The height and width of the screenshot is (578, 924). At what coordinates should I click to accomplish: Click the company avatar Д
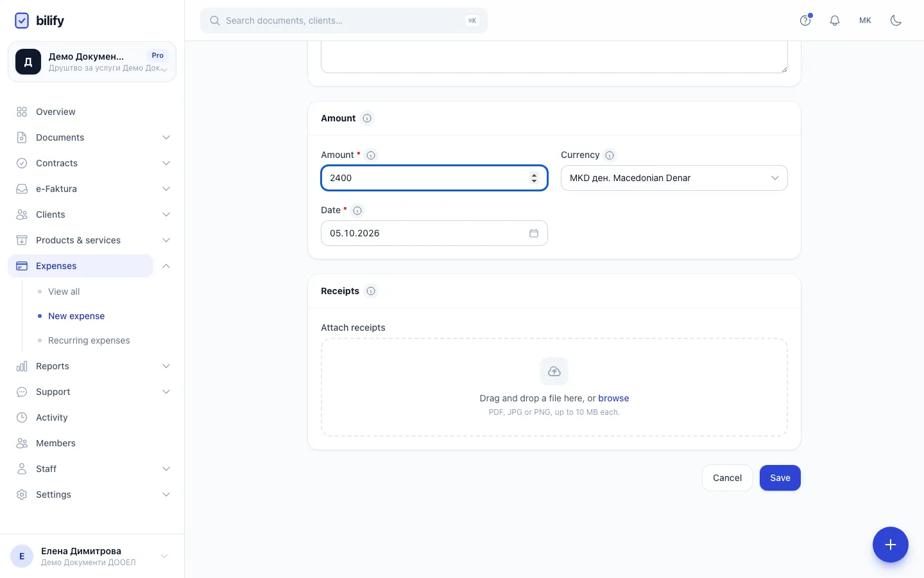[28, 62]
